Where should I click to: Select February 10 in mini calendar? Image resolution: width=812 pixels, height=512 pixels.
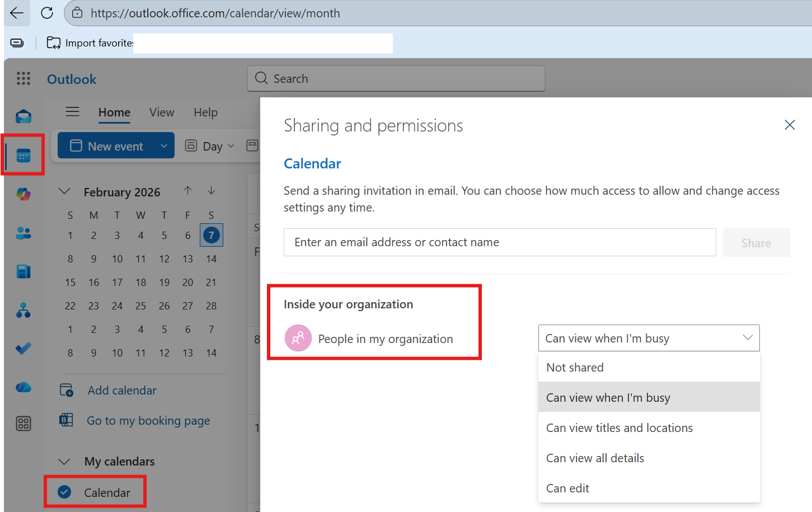tap(118, 259)
